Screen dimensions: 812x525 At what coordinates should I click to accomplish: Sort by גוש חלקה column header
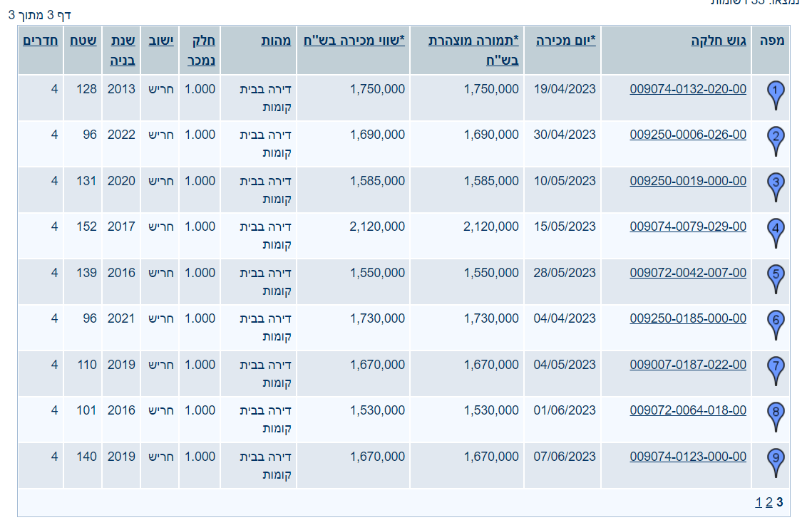[x=719, y=41]
